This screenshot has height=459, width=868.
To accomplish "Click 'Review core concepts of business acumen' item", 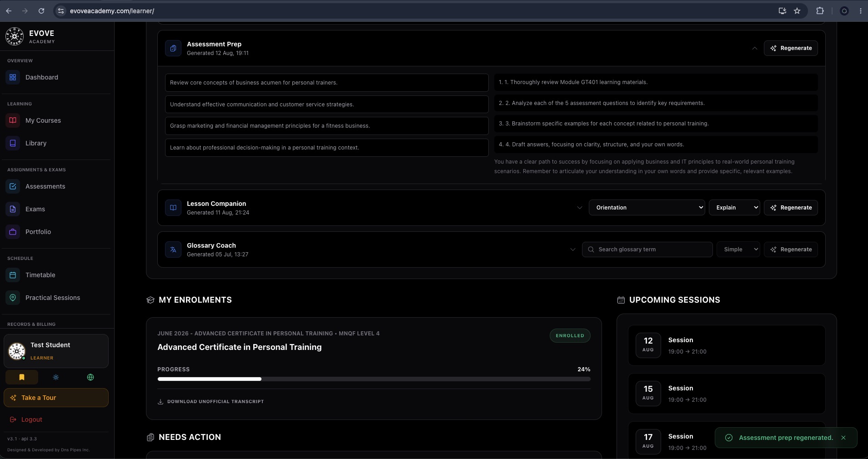I will pos(326,83).
